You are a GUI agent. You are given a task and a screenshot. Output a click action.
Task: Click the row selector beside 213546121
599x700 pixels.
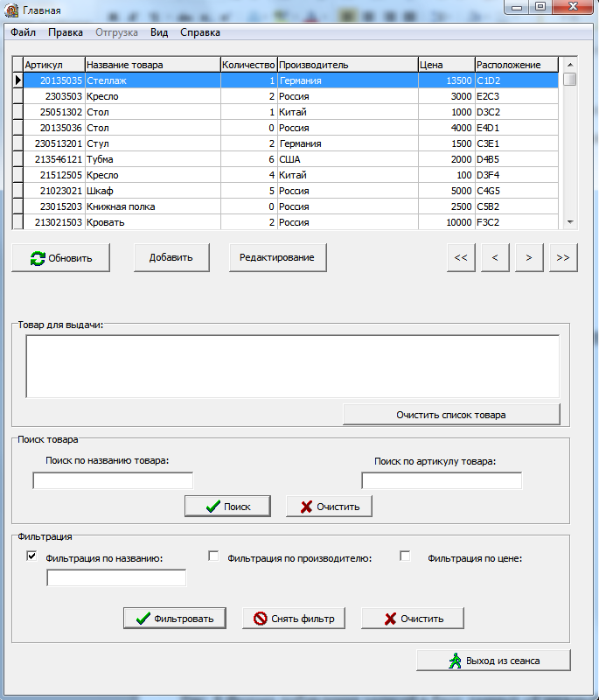[17, 159]
